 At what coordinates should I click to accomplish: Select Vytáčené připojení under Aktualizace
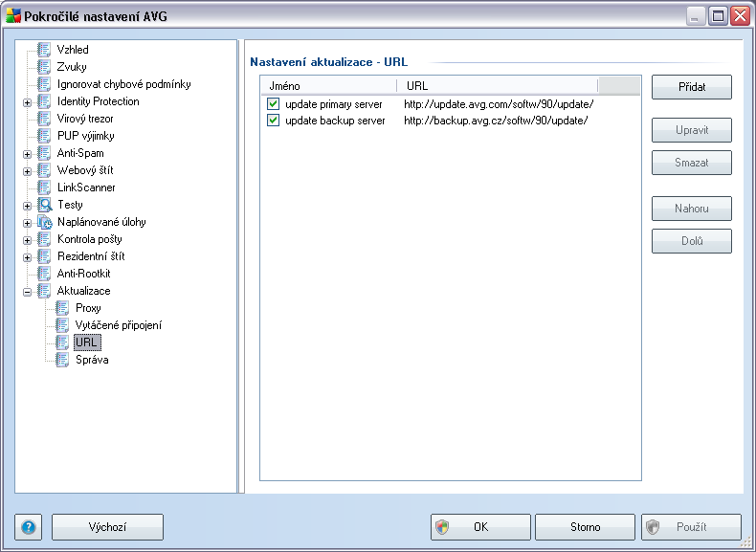click(x=119, y=325)
